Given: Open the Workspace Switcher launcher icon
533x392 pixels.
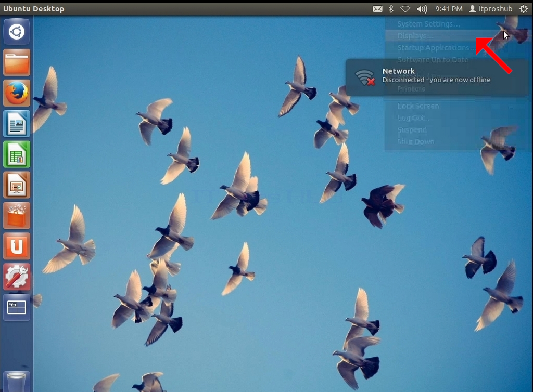Looking at the screenshot, I should (17, 307).
